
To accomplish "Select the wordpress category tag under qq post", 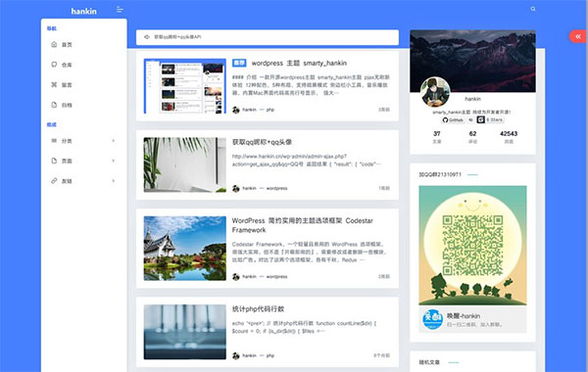I will tap(276, 188).
